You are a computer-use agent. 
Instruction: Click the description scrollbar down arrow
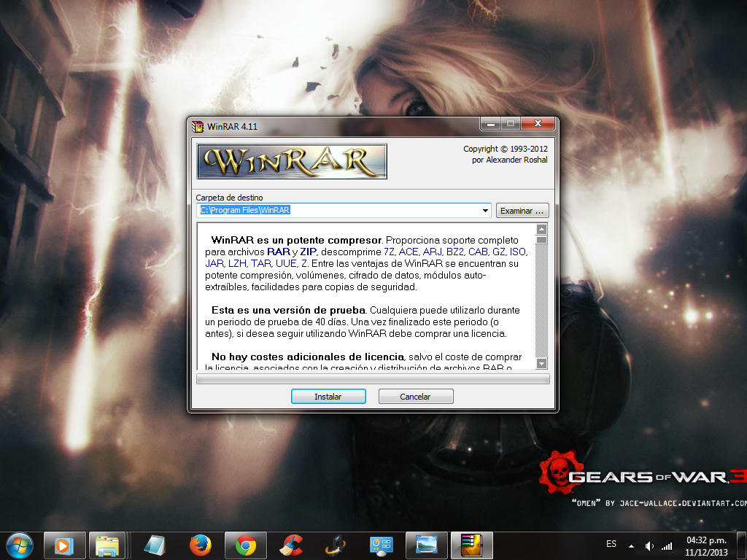click(541, 363)
